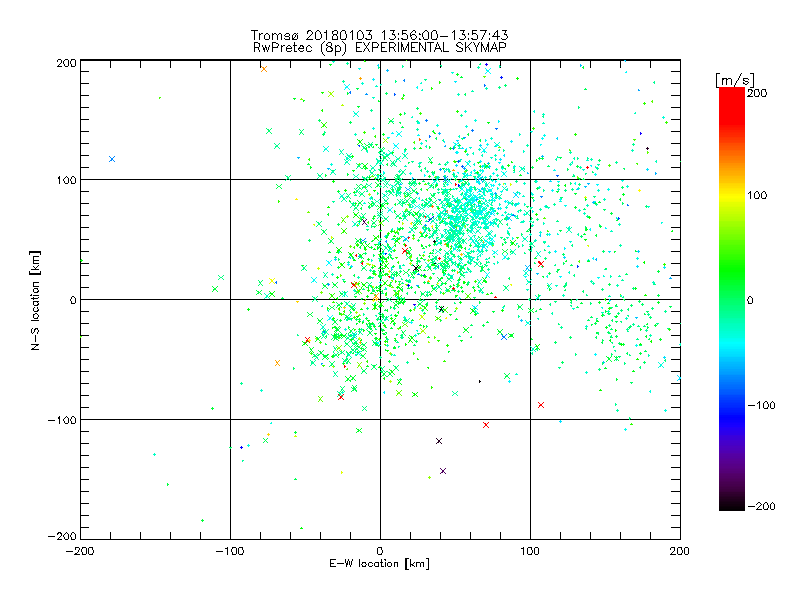The height and width of the screenshot is (600, 800).
Task: Click the colorbar label "200" at top
Action: point(757,93)
